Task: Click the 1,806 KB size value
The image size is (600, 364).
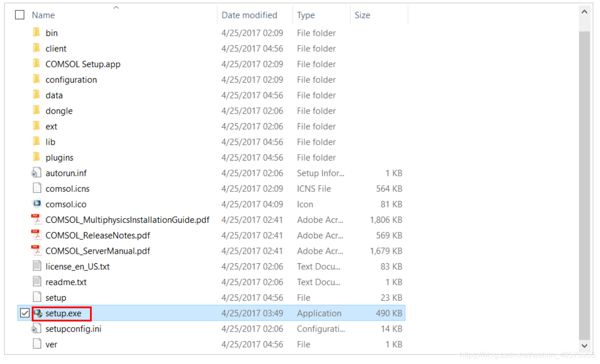Action: pos(386,219)
